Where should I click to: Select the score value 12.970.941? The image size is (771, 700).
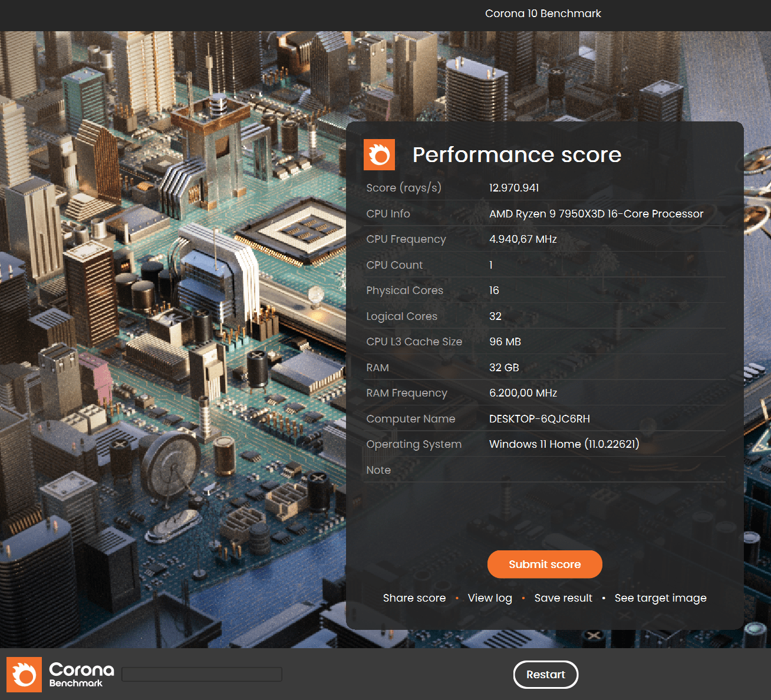click(x=514, y=188)
